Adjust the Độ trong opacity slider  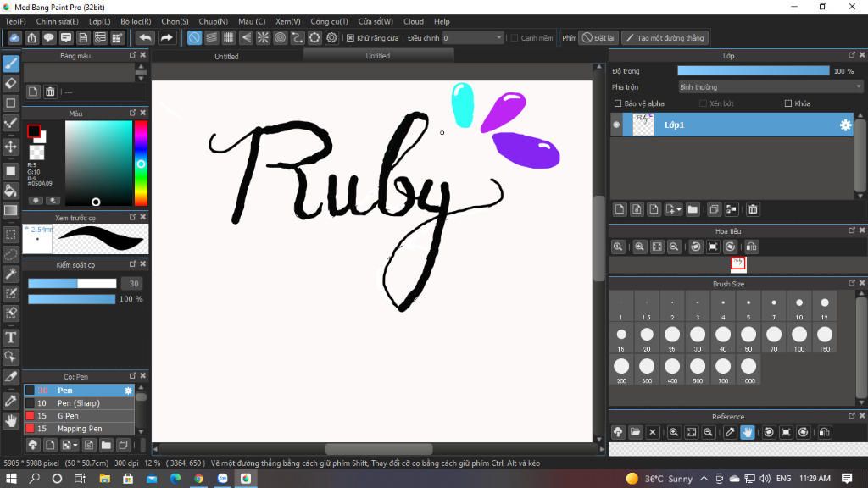tap(754, 71)
